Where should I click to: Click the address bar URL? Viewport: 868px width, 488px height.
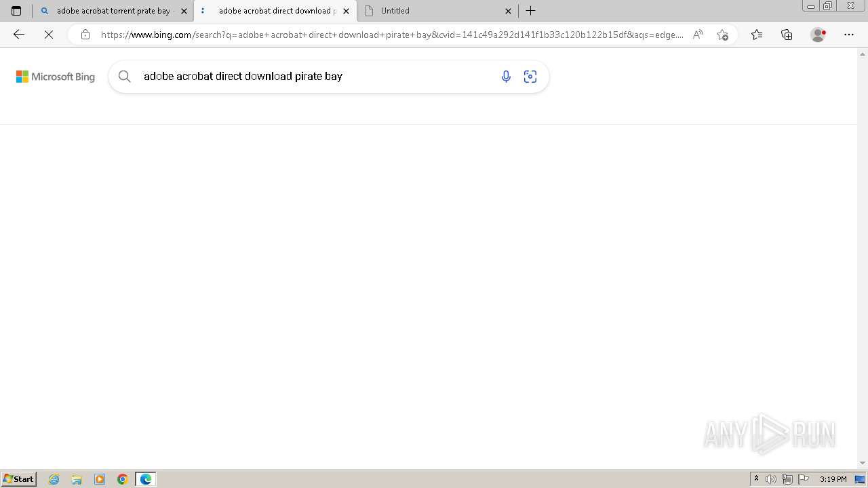pyautogui.click(x=392, y=35)
